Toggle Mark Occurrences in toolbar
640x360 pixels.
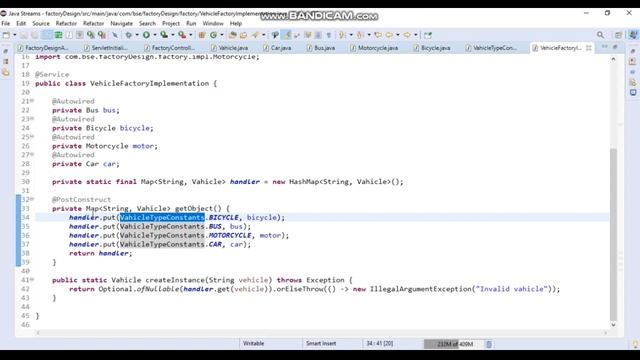287,35
